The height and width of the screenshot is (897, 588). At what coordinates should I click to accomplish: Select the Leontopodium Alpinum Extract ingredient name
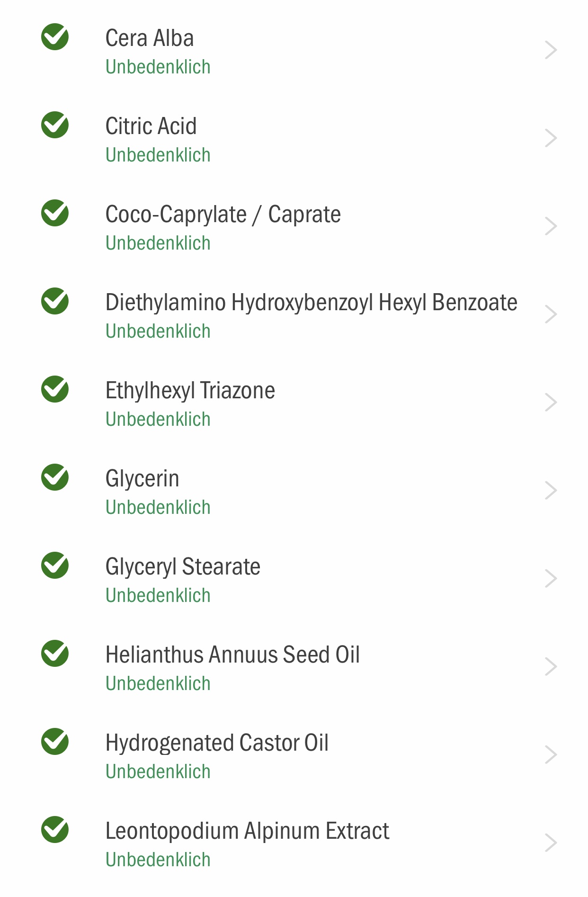point(247,831)
